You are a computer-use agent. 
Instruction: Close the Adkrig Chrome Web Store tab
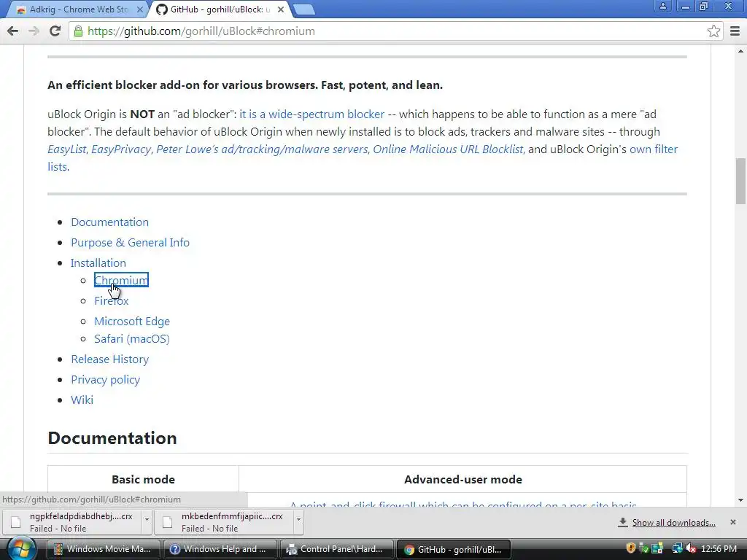[x=140, y=9]
